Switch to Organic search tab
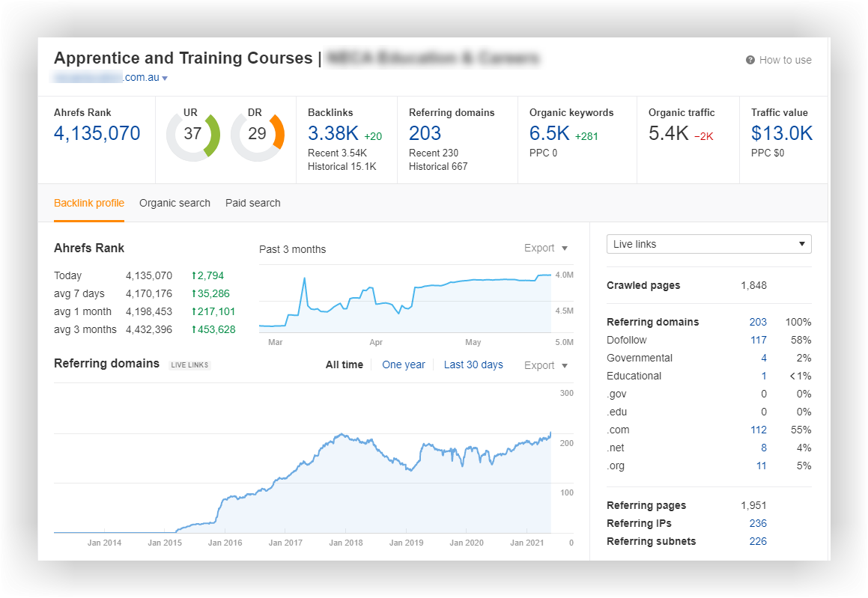 coord(174,203)
